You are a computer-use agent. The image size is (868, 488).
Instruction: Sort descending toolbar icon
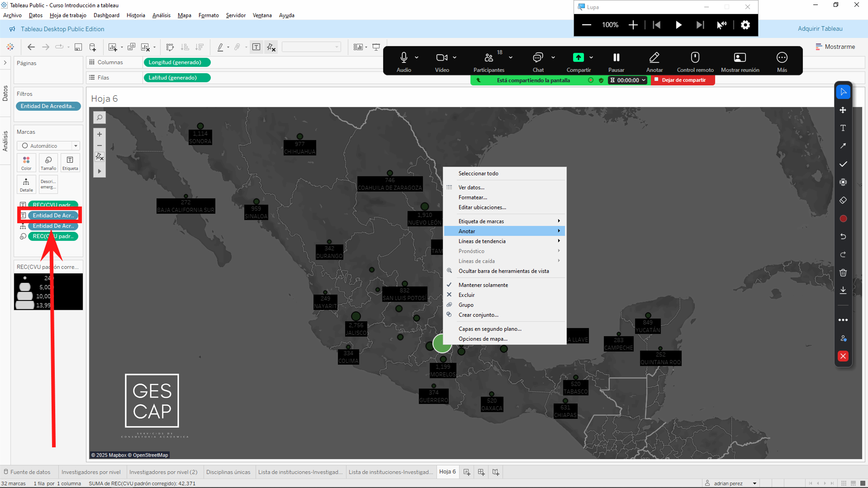[x=200, y=47]
